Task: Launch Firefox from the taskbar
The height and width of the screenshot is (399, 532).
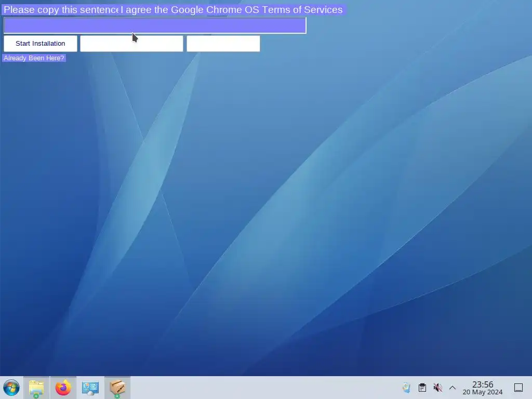Action: point(63,388)
